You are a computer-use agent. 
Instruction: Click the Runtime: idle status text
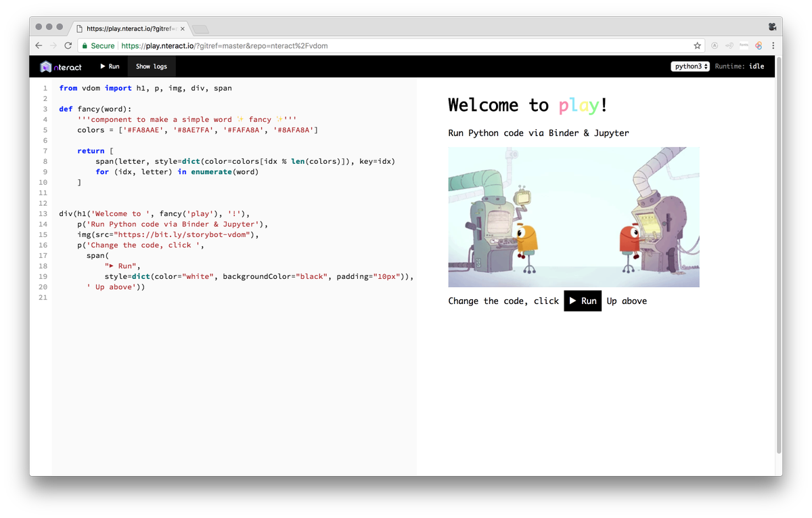coord(740,66)
